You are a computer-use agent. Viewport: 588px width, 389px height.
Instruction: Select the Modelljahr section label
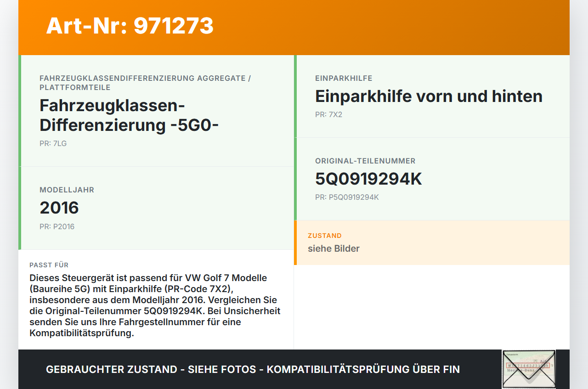coord(67,189)
